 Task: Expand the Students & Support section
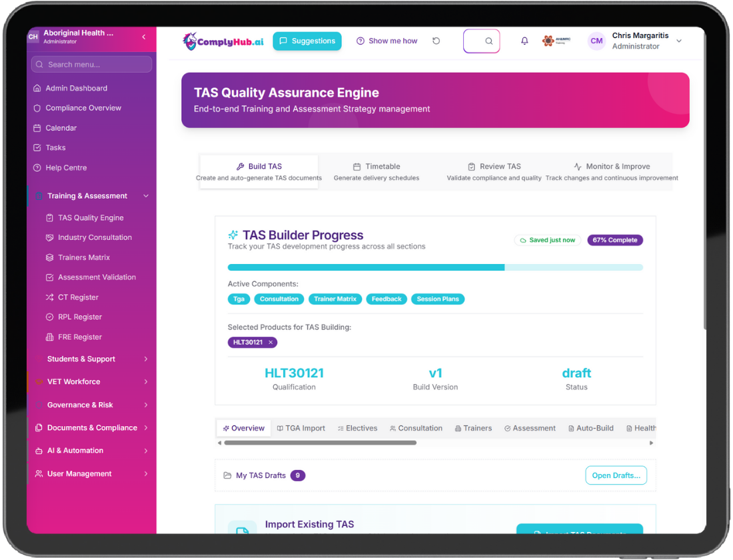coord(146,359)
